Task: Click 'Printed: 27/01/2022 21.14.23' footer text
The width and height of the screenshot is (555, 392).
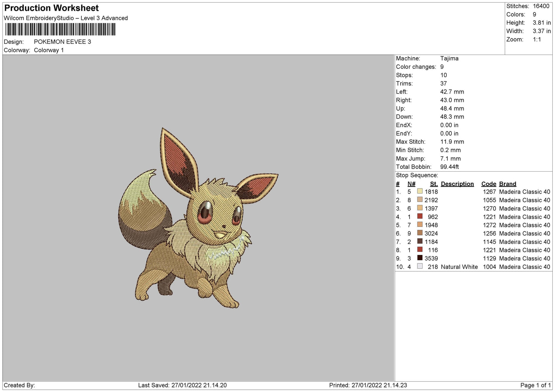Action: [368, 385]
